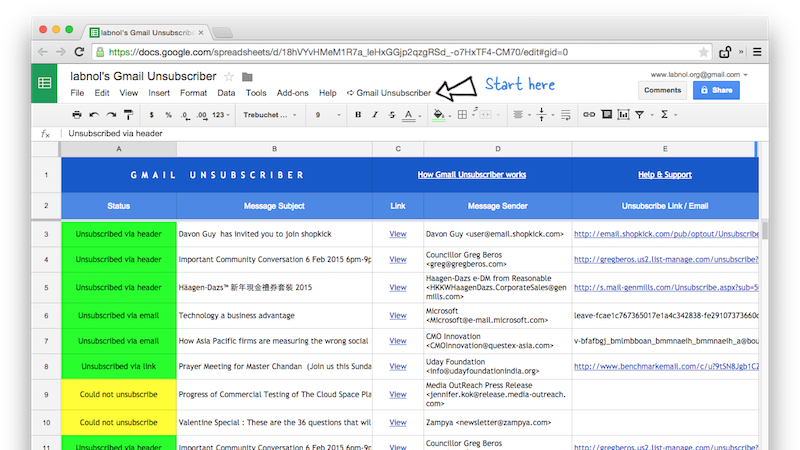This screenshot has height=450, width=800.
Task: Click the insert link icon
Action: click(x=589, y=115)
